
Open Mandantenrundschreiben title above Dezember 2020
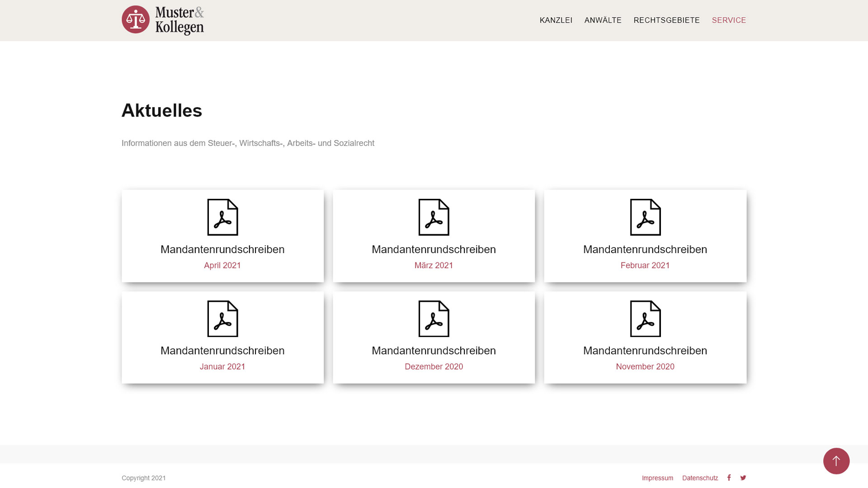point(434,351)
